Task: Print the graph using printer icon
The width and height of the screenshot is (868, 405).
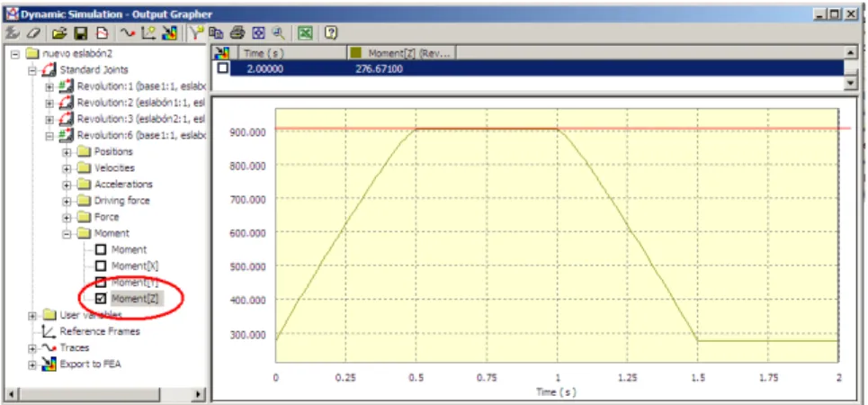Action: (x=237, y=33)
